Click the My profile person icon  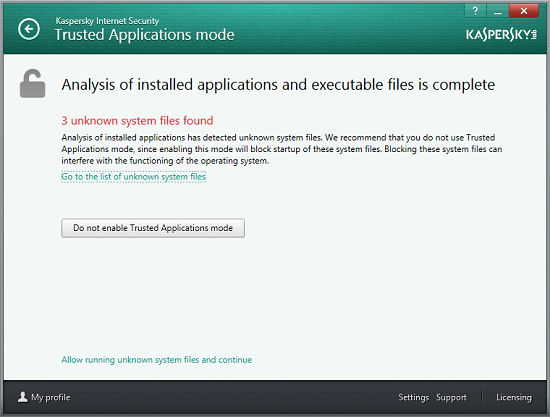(23, 397)
